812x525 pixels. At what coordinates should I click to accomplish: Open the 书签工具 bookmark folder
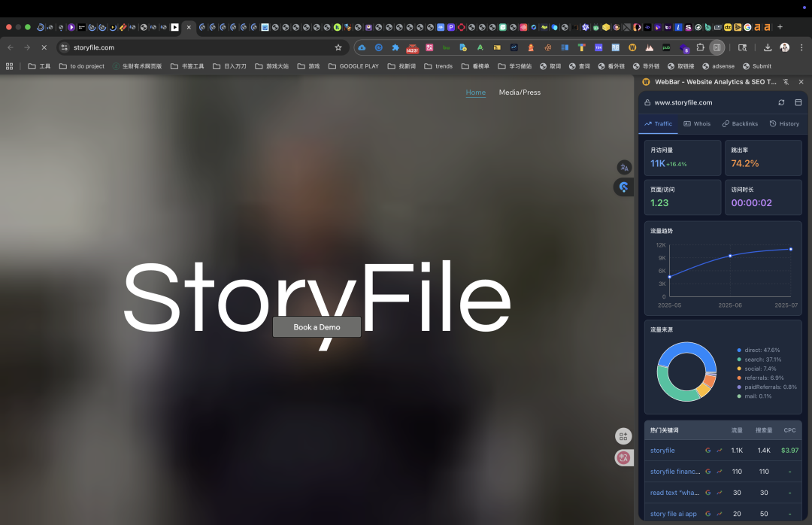coord(187,66)
